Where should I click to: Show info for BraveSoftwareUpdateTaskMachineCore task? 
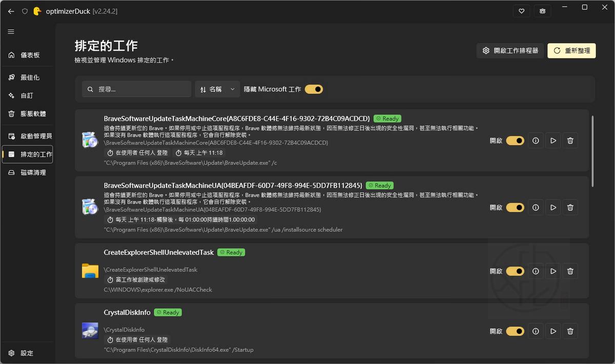point(536,140)
